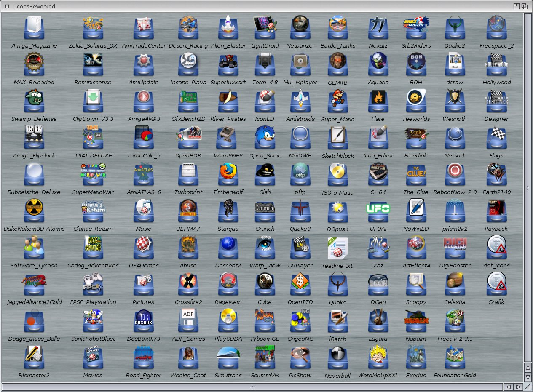Click the 'Road_Fighter' label
533x392 pixels.
pos(143,375)
